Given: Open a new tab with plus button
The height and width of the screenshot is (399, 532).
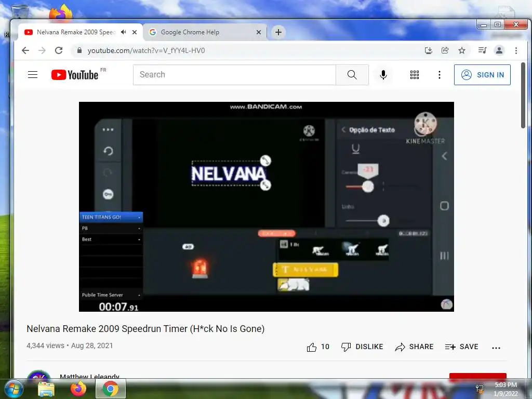Looking at the screenshot, I should click(x=278, y=32).
